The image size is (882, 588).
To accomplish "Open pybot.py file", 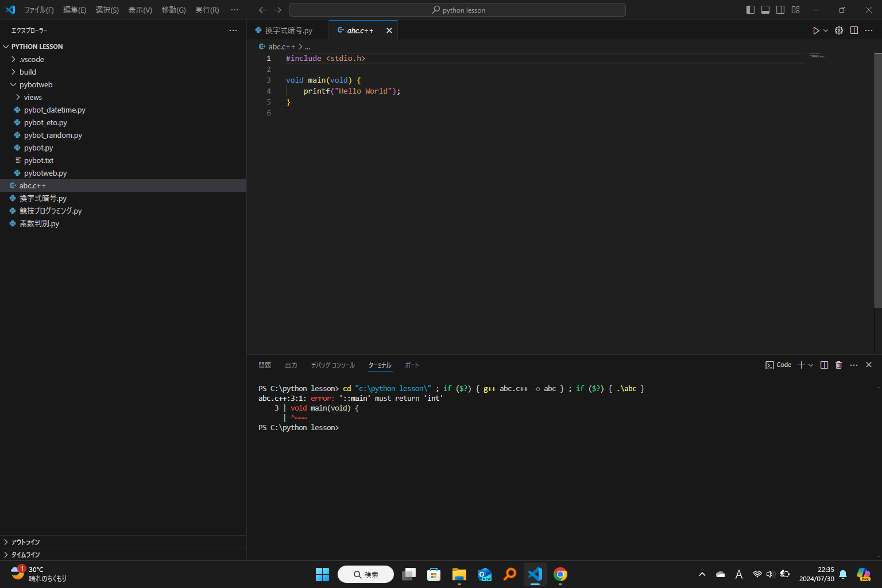I will 123,148.
